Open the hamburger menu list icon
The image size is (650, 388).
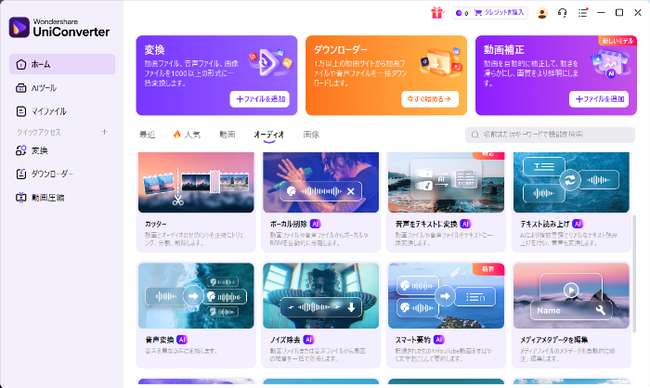583,13
